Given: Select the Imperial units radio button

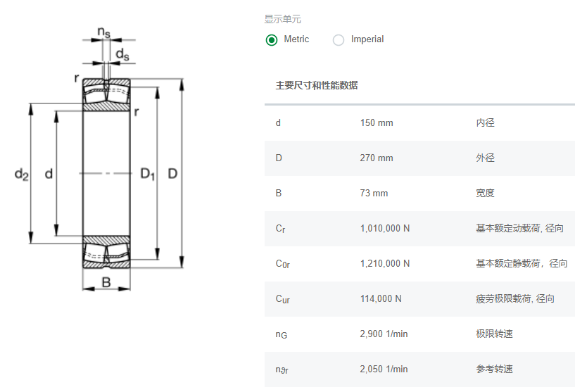Looking at the screenshot, I should click(x=338, y=39).
